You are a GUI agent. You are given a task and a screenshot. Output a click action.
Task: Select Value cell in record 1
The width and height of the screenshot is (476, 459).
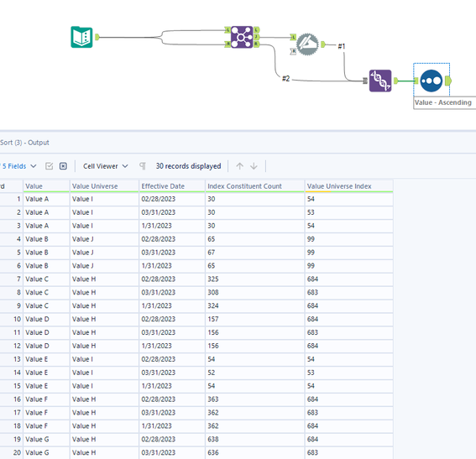point(46,199)
